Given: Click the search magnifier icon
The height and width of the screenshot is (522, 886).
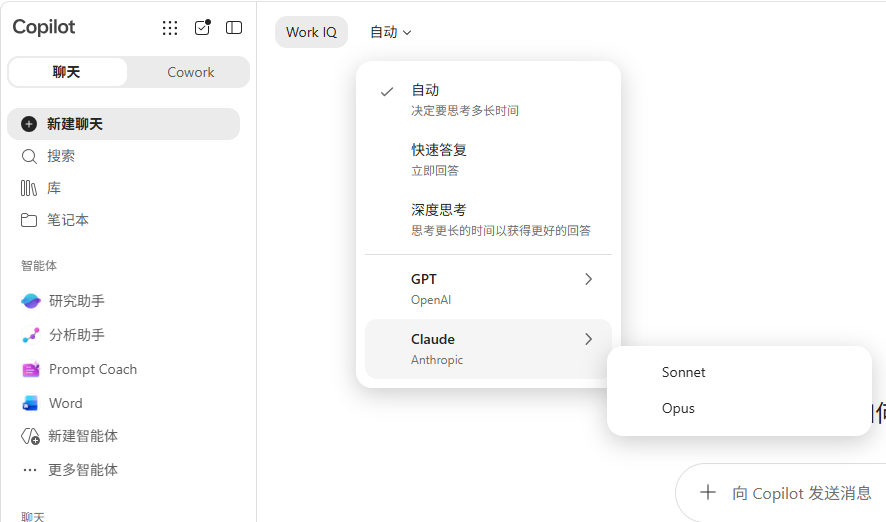Looking at the screenshot, I should click(29, 156).
